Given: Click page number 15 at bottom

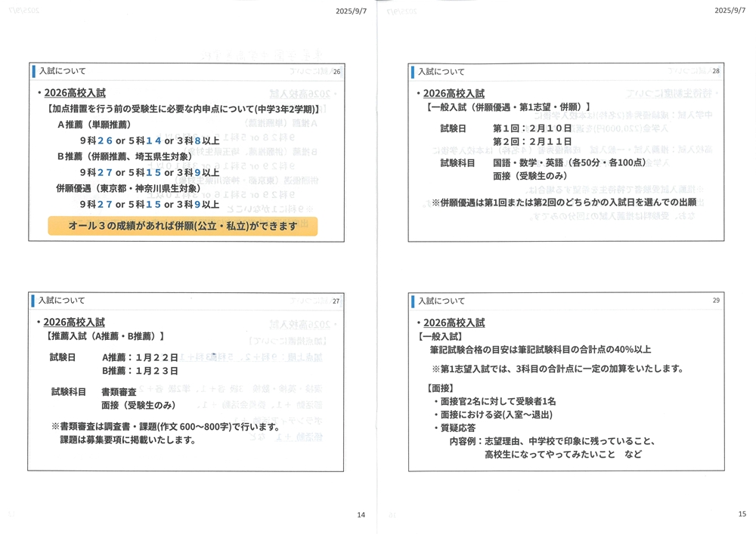Looking at the screenshot, I should coord(742,514).
